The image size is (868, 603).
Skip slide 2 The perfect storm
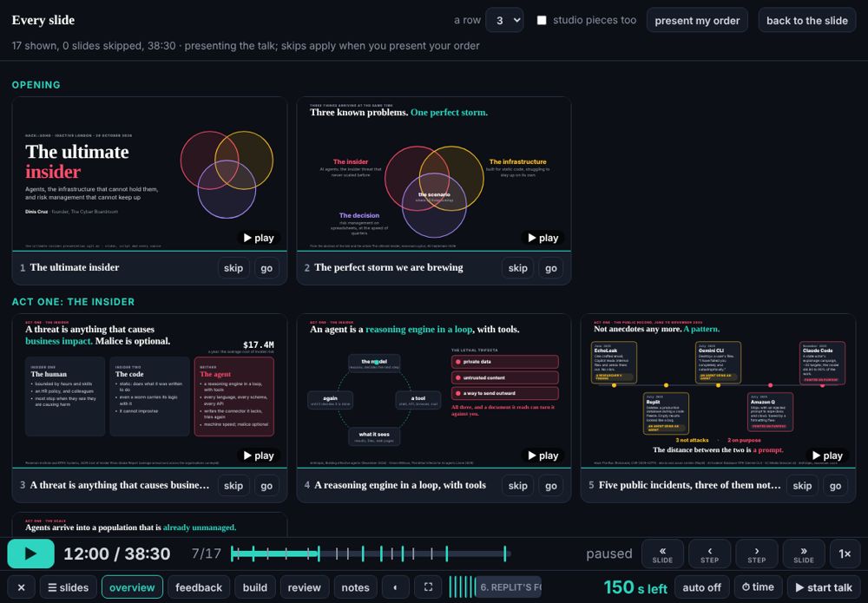pos(517,268)
